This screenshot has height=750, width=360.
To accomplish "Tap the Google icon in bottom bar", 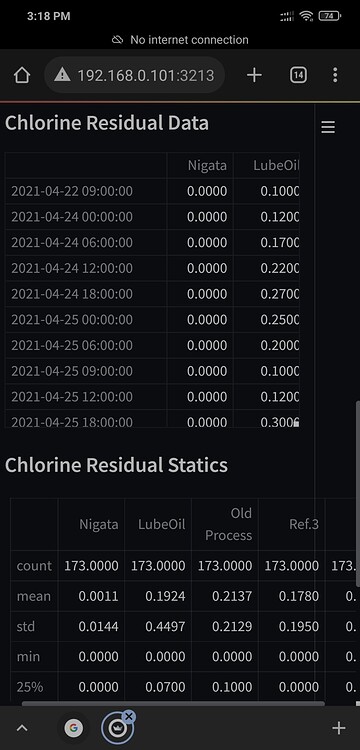I will (x=73, y=728).
